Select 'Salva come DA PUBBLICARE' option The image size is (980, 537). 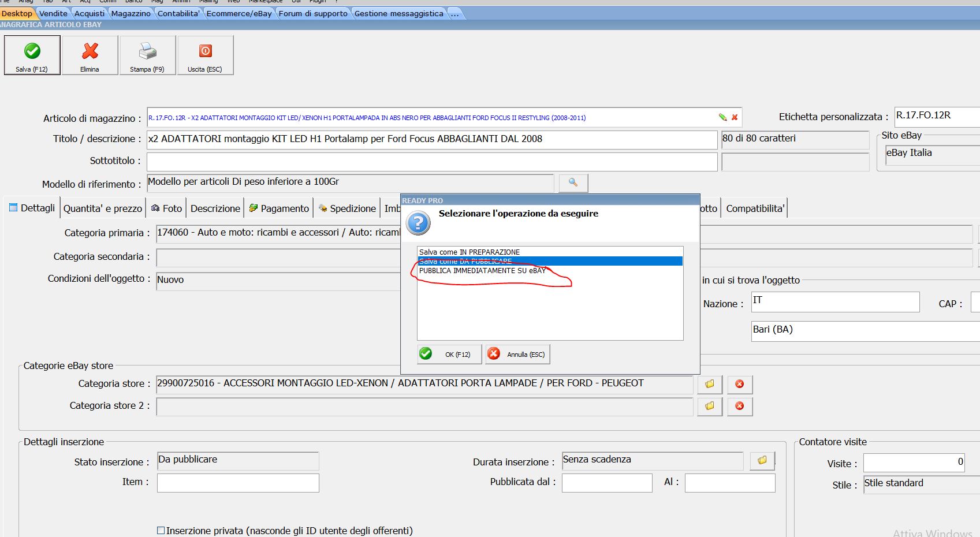pos(550,261)
